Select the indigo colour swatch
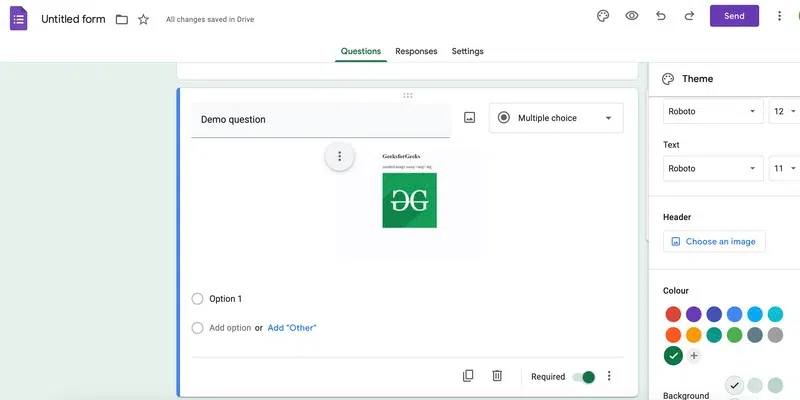Screen dimensions: 800x400 point(714,314)
